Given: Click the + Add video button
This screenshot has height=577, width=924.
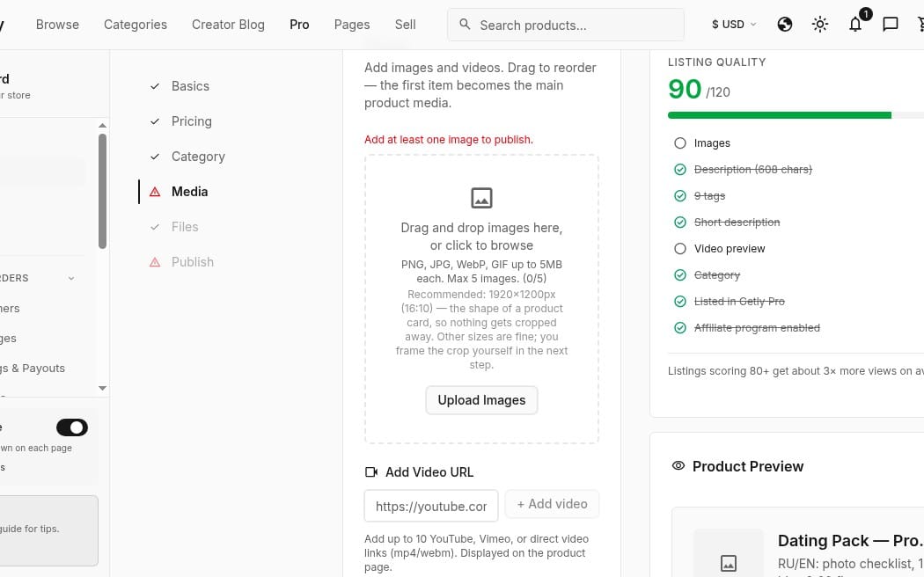Looking at the screenshot, I should (552, 504).
